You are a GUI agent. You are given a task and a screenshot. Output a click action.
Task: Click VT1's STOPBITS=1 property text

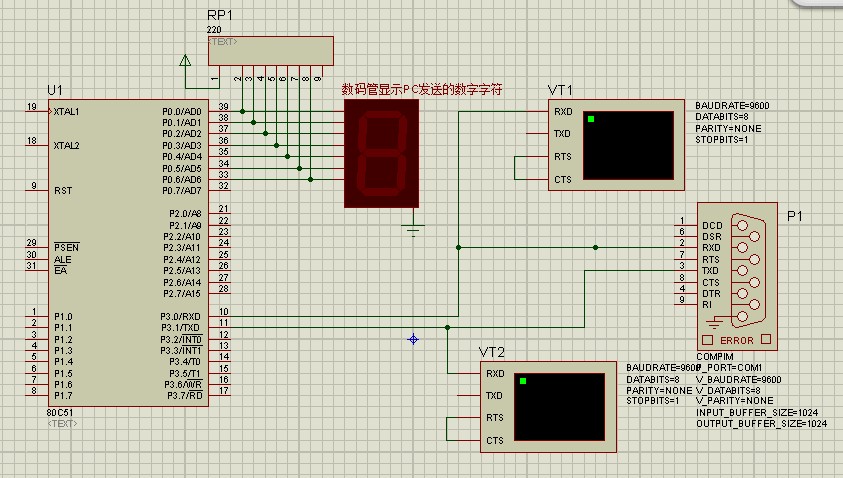pos(721,140)
